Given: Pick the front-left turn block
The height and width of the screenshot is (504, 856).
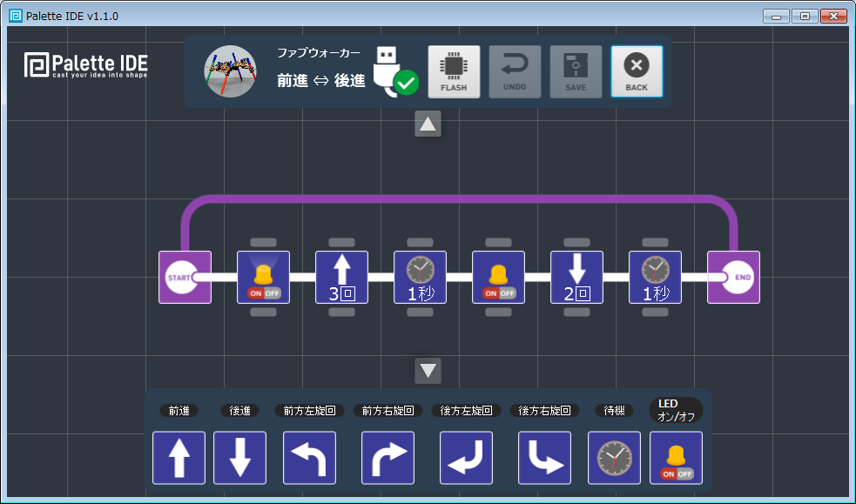Looking at the screenshot, I should point(309,458).
